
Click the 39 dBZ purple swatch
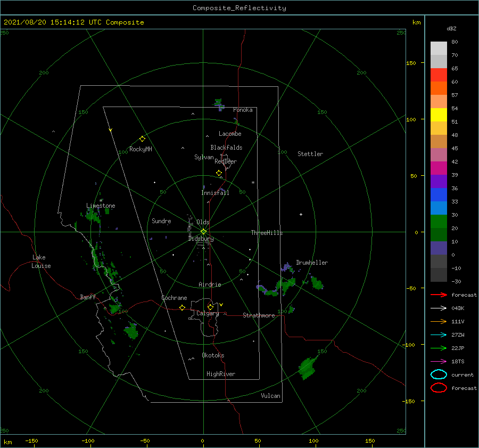[439, 181]
